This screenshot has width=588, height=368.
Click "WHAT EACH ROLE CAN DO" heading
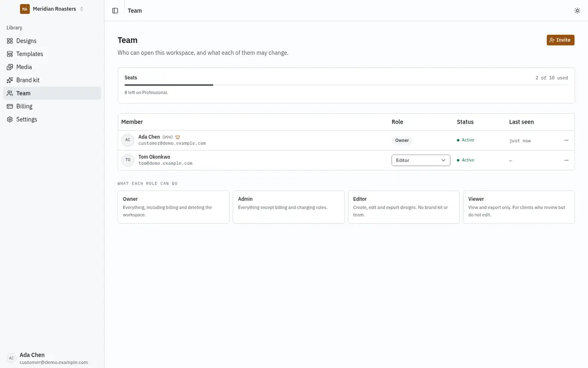[x=147, y=184]
